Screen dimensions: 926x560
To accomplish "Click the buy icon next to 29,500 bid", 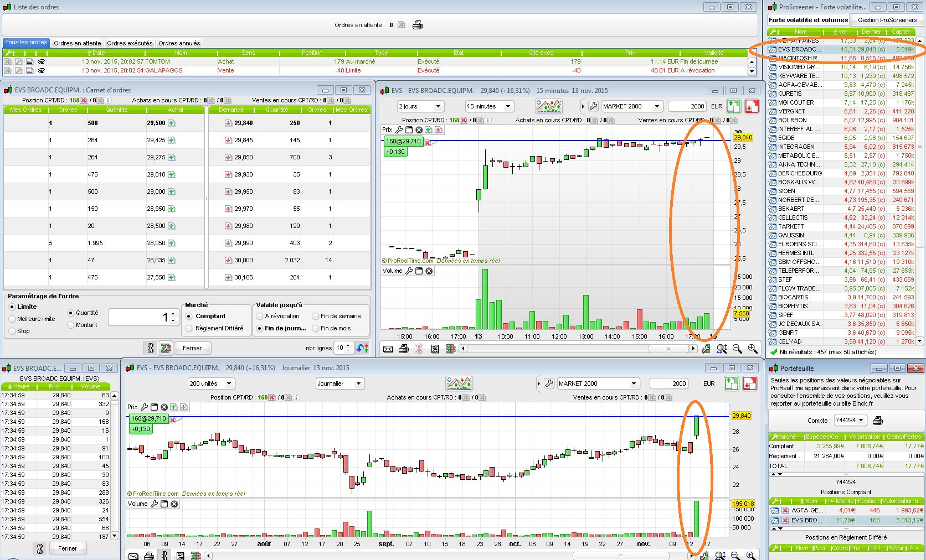I will [172, 123].
